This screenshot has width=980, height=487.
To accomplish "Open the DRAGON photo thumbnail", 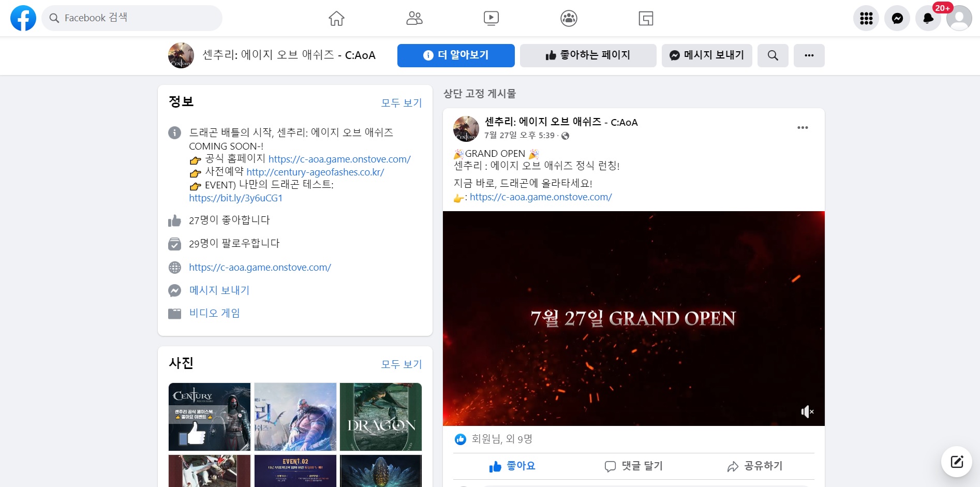I will 381,417.
